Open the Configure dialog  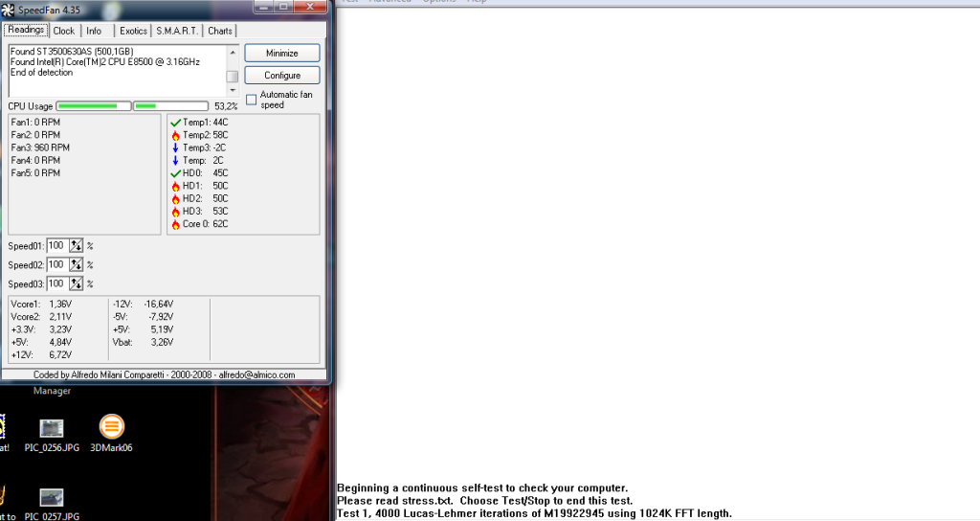[281, 75]
